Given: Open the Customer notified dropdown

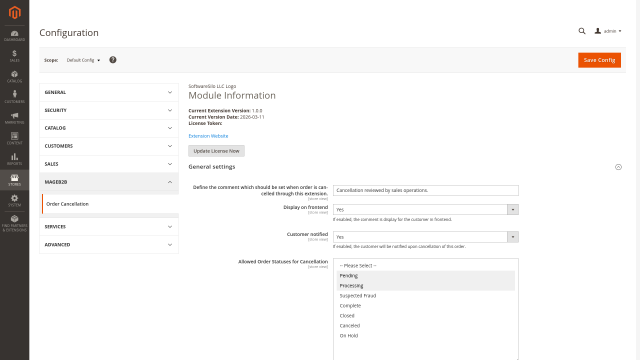Looking at the screenshot, I should [426, 237].
